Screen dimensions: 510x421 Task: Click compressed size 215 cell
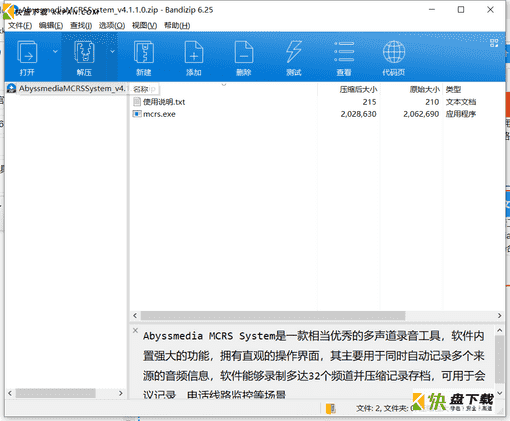coord(369,102)
